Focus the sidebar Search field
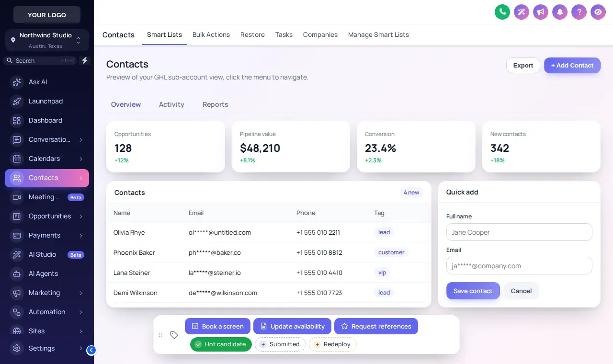The width and height of the screenshot is (613, 364). coord(40,61)
